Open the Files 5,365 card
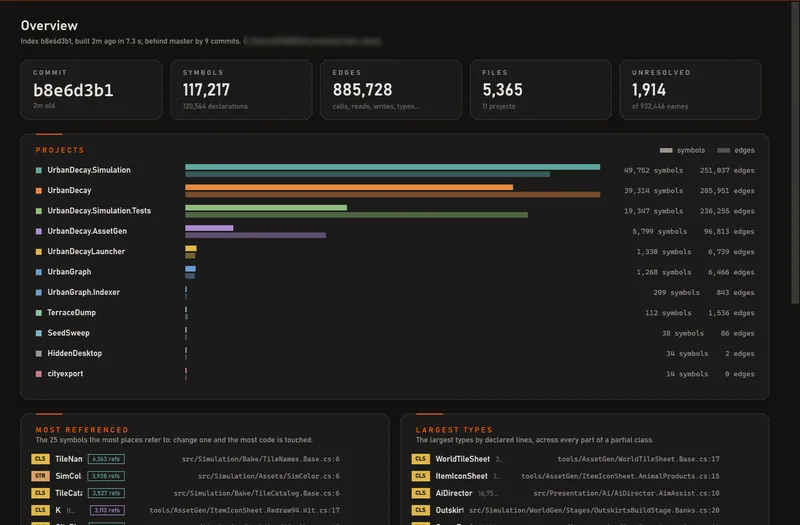Image resolution: width=800 pixels, height=525 pixels. (541, 90)
